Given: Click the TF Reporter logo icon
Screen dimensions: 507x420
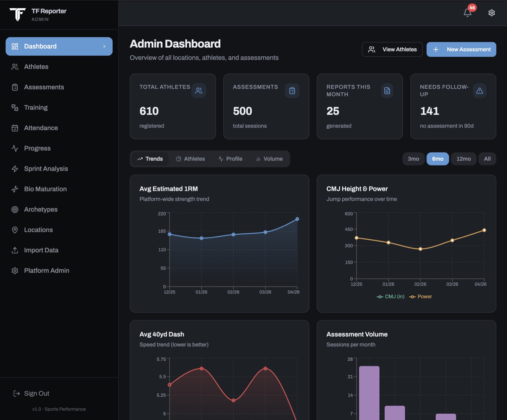Looking at the screenshot, I should point(17,14).
